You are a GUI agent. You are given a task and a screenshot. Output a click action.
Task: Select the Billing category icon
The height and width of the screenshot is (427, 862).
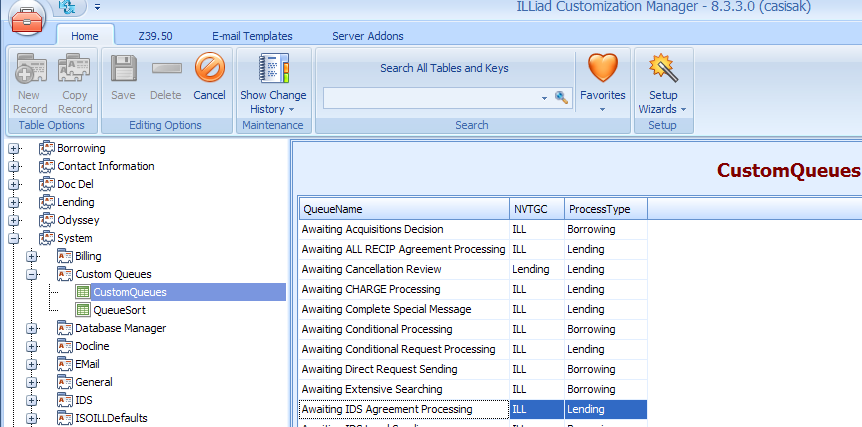pyautogui.click(x=65, y=256)
